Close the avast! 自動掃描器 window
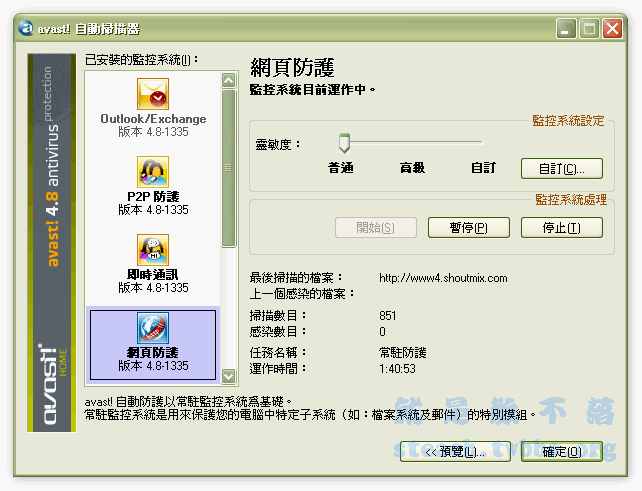Image resolution: width=642 pixels, height=491 pixels. pyautogui.click(x=612, y=29)
